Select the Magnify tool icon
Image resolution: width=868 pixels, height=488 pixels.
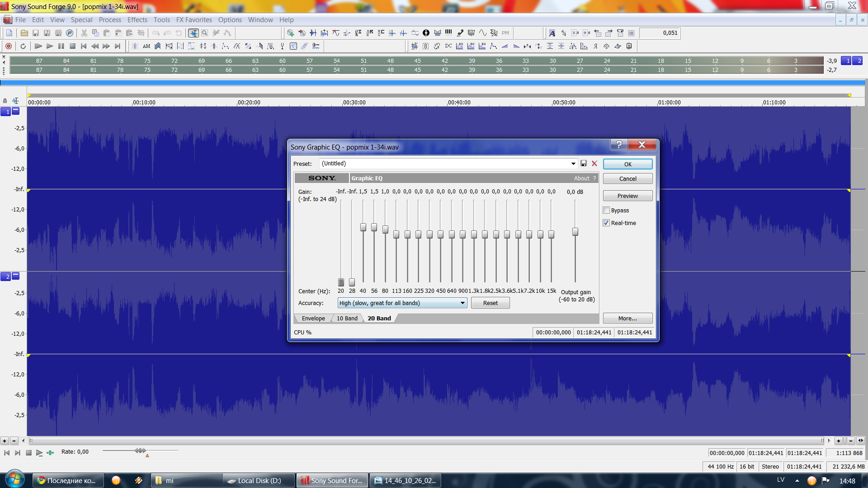pyautogui.click(x=205, y=33)
